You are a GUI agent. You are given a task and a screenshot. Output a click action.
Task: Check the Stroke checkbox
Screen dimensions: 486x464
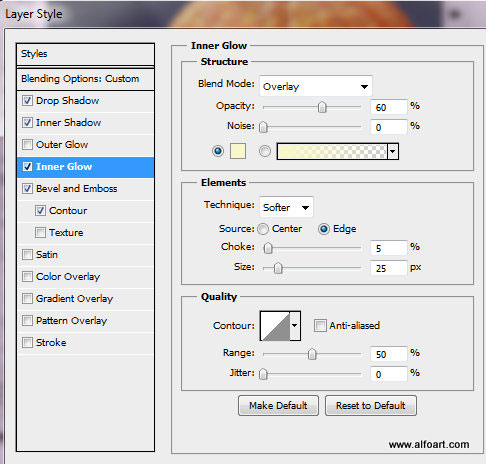pyautogui.click(x=27, y=343)
